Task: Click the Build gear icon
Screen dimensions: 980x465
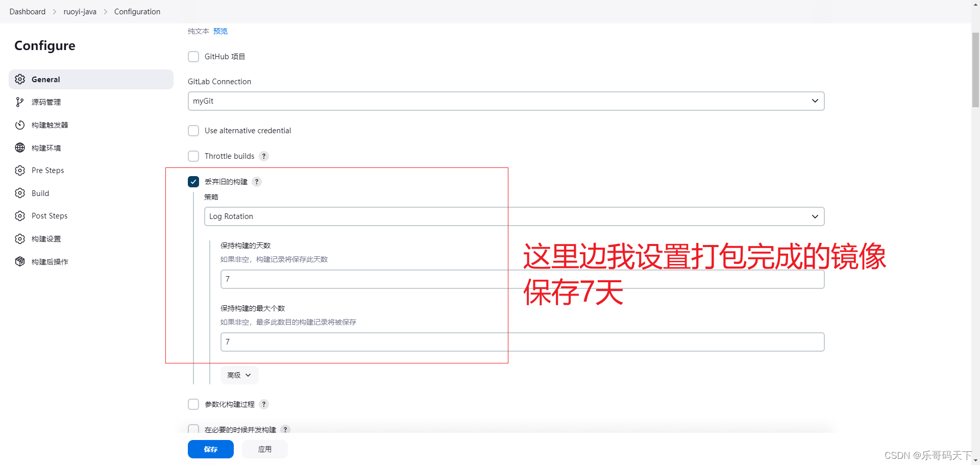Action: pos(20,193)
